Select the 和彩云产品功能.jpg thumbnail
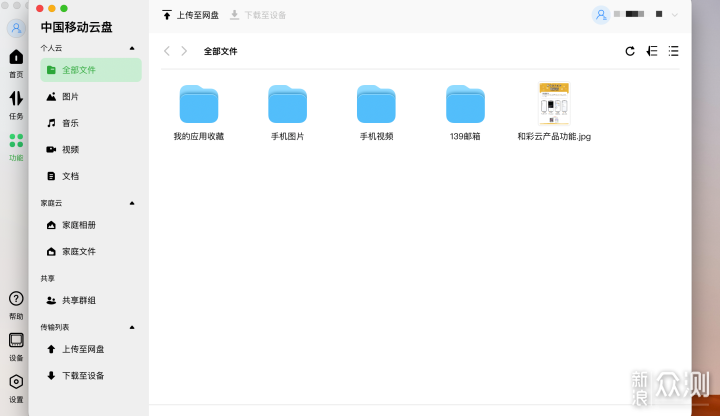720x416 pixels. 554,103
